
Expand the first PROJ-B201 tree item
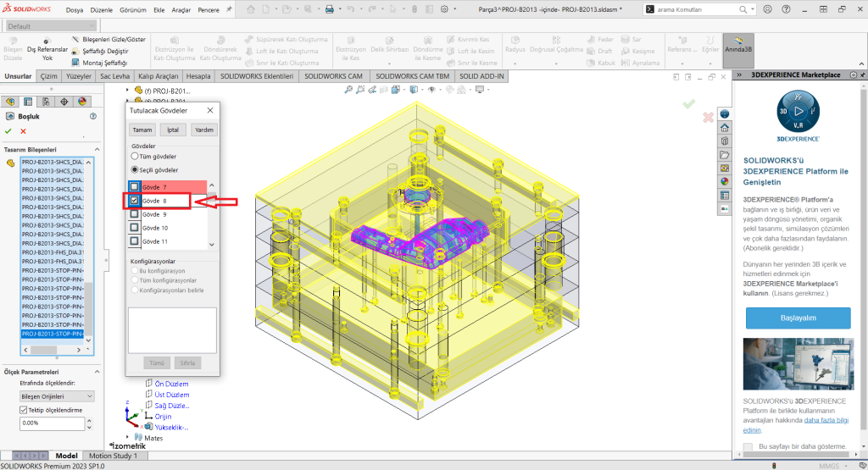point(127,90)
